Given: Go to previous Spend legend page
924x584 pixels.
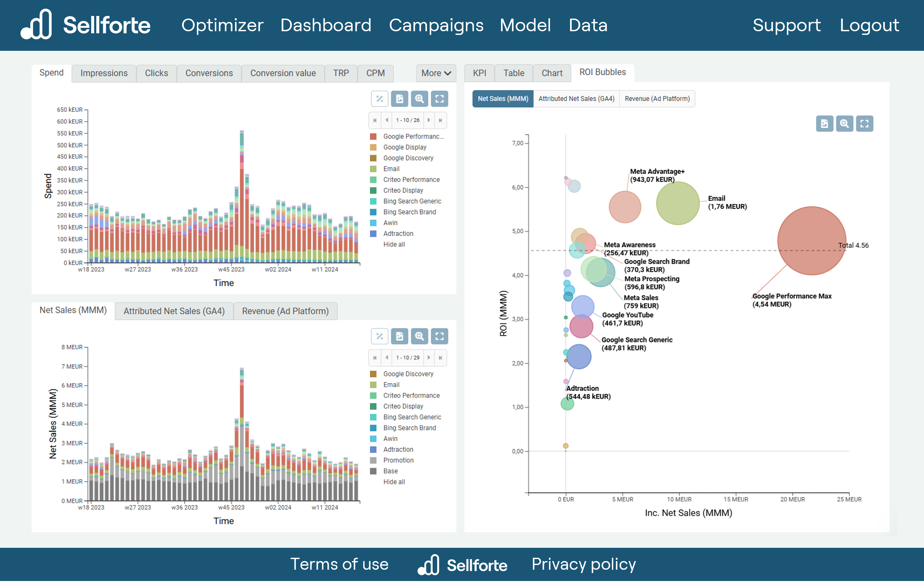Looking at the screenshot, I should [x=386, y=120].
